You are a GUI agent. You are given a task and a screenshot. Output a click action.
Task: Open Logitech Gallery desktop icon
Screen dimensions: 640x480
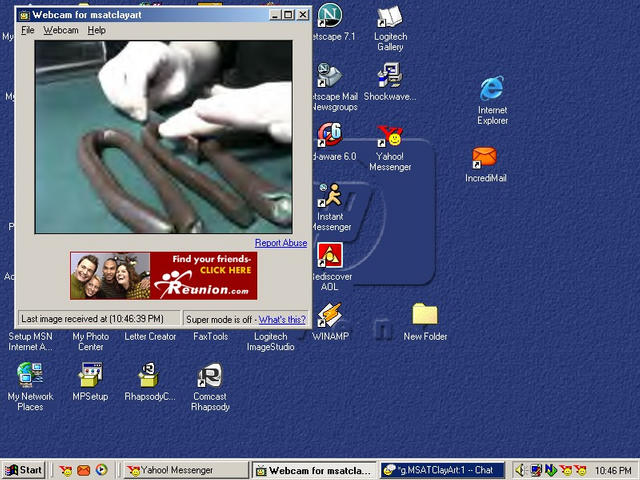coord(390,17)
